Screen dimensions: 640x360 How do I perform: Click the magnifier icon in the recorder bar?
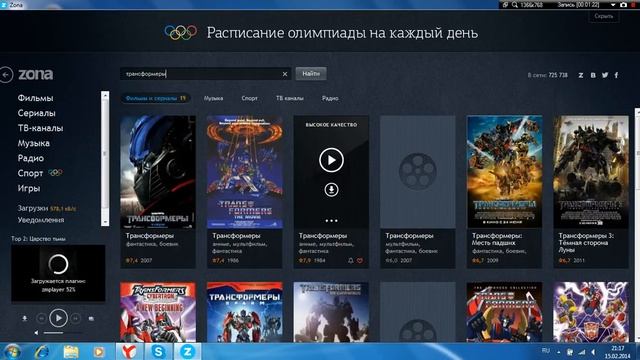point(515,5)
